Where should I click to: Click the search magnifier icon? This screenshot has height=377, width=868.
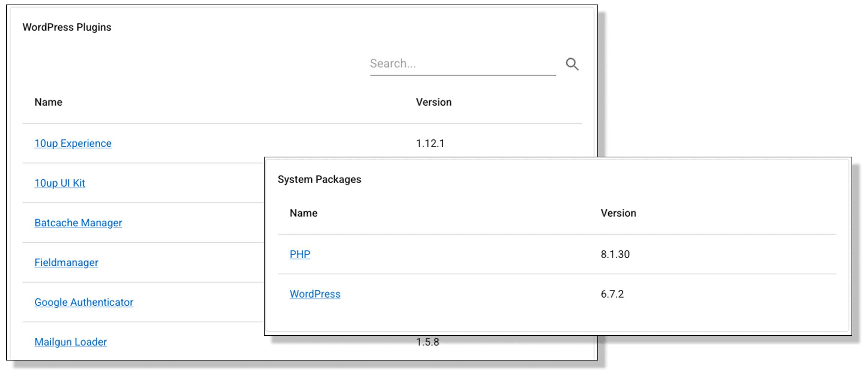coord(572,64)
